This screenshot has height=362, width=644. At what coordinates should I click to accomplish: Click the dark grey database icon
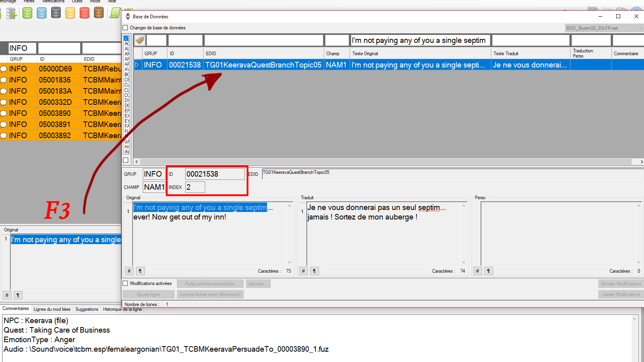(56, 13)
